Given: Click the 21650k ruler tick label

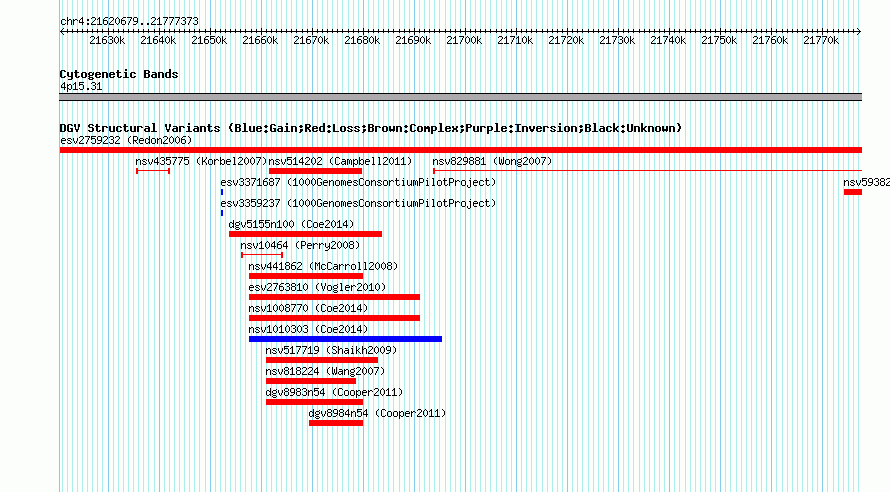Looking at the screenshot, I should [x=209, y=40].
